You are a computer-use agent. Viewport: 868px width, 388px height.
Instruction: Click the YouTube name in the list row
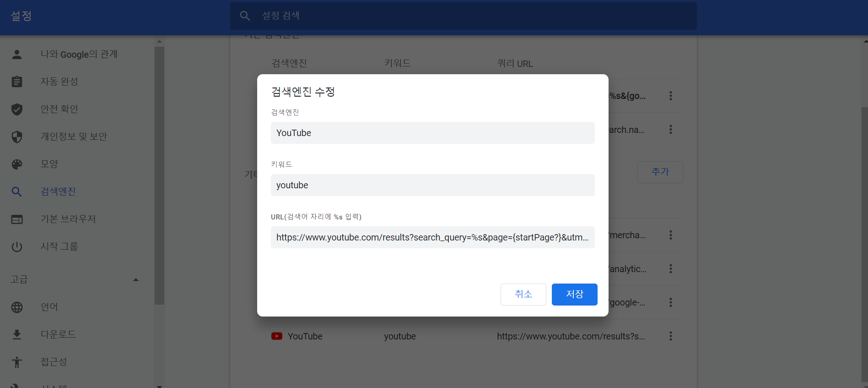pyautogui.click(x=305, y=336)
